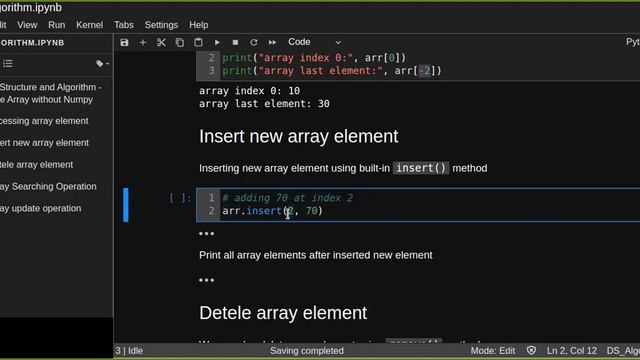Open the Help menu
This screenshot has width=640, height=360.
pos(198,25)
